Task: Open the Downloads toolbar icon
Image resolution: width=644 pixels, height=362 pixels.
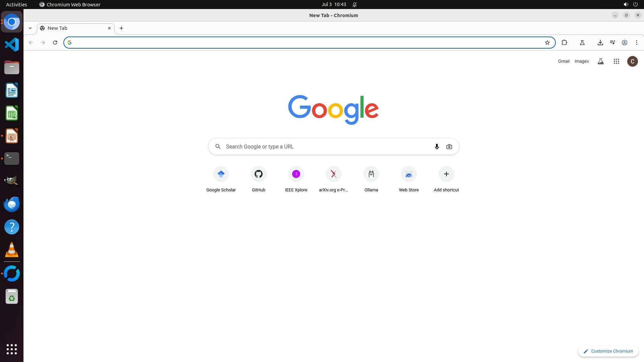Action: click(x=600, y=43)
